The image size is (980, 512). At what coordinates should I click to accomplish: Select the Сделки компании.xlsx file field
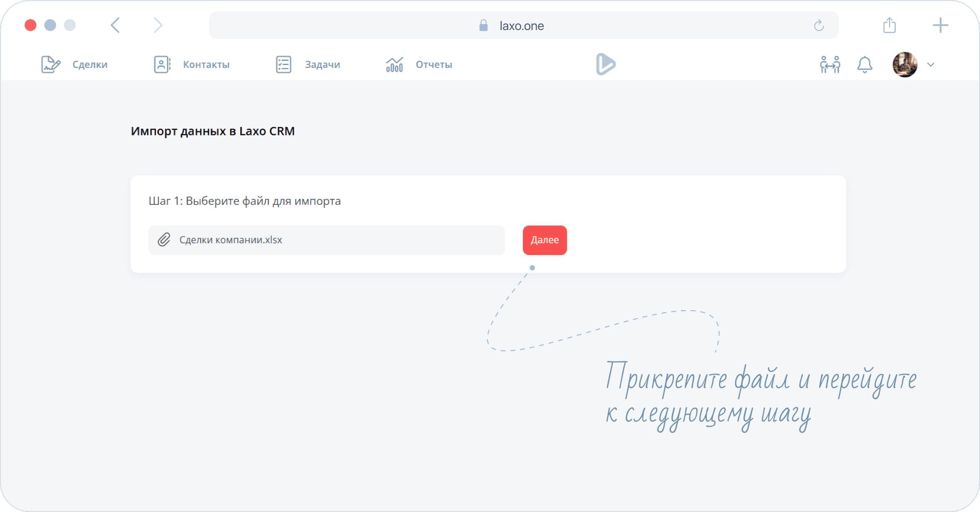(327, 240)
